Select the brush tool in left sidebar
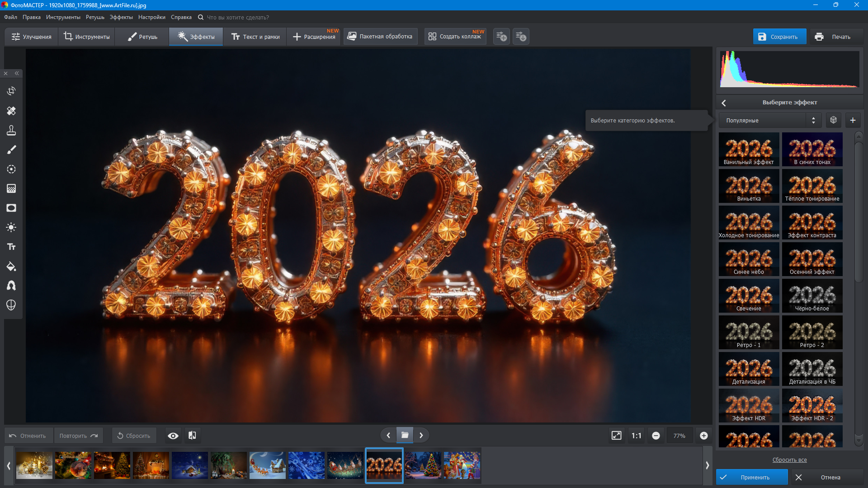The height and width of the screenshot is (488, 868). [x=11, y=150]
